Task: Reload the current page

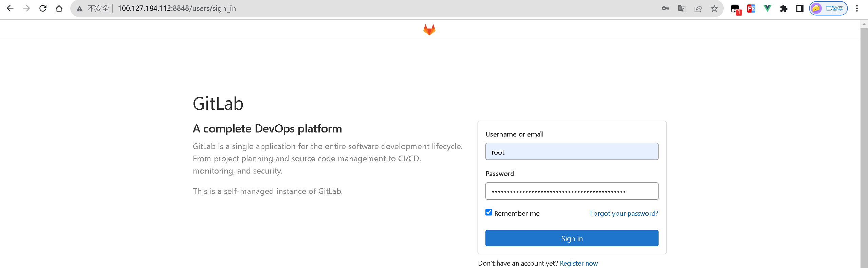Action: [43, 8]
